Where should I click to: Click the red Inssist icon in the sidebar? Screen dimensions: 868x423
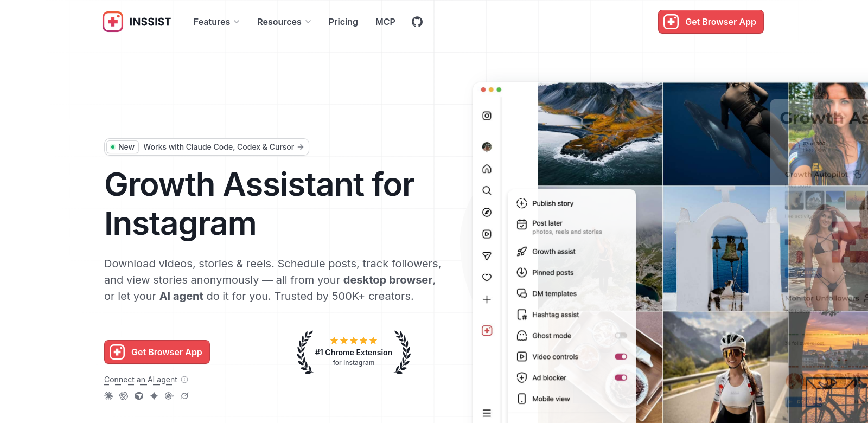click(x=487, y=330)
